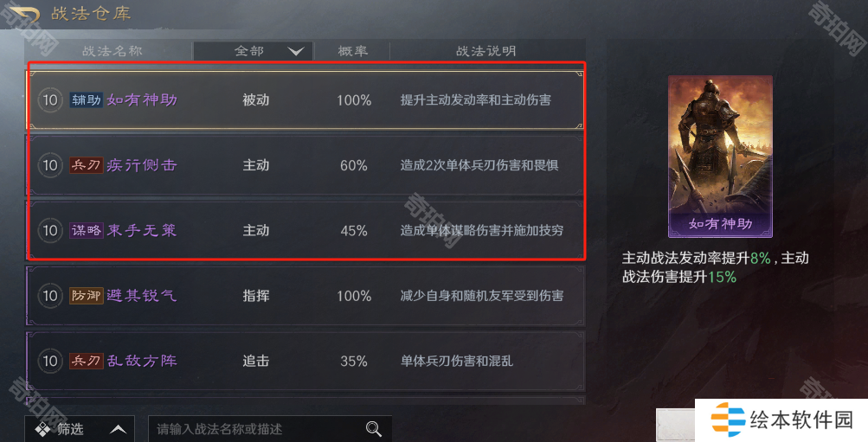This screenshot has width=868, height=442.
Task: Click the level 10 circle on 如有神助
Action: coord(50,100)
